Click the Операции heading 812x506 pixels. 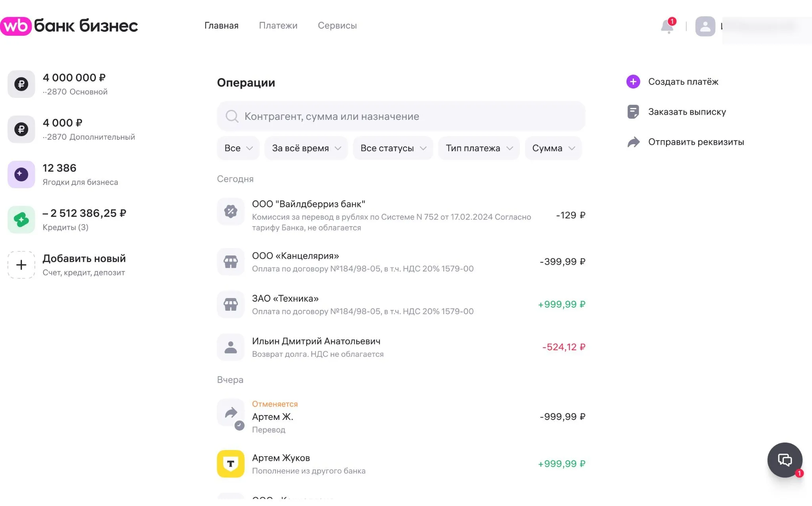246,83
